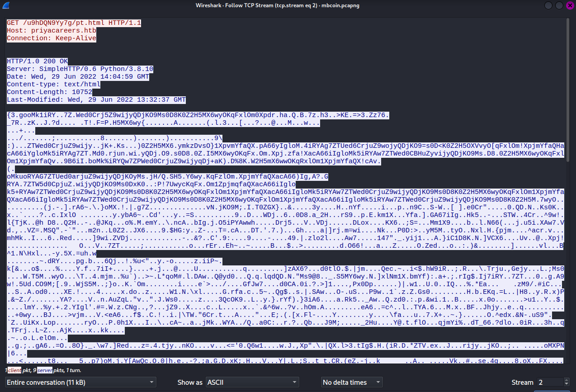Click the Connection: Keep-Alive line
This screenshot has width=576, height=392.
[x=52, y=38]
